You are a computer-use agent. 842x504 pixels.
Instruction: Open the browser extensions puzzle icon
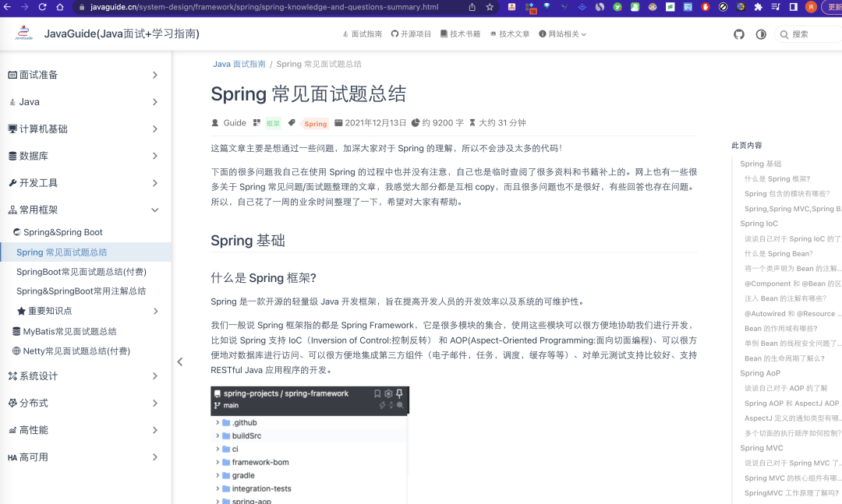759,7
